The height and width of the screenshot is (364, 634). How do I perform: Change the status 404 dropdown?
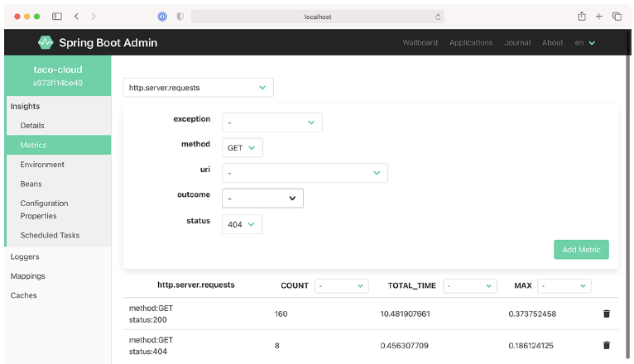tap(242, 224)
